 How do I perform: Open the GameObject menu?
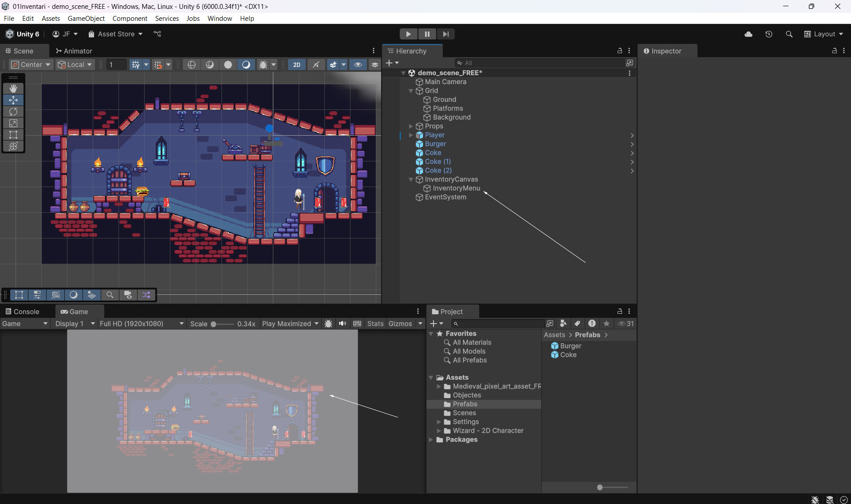pos(86,18)
